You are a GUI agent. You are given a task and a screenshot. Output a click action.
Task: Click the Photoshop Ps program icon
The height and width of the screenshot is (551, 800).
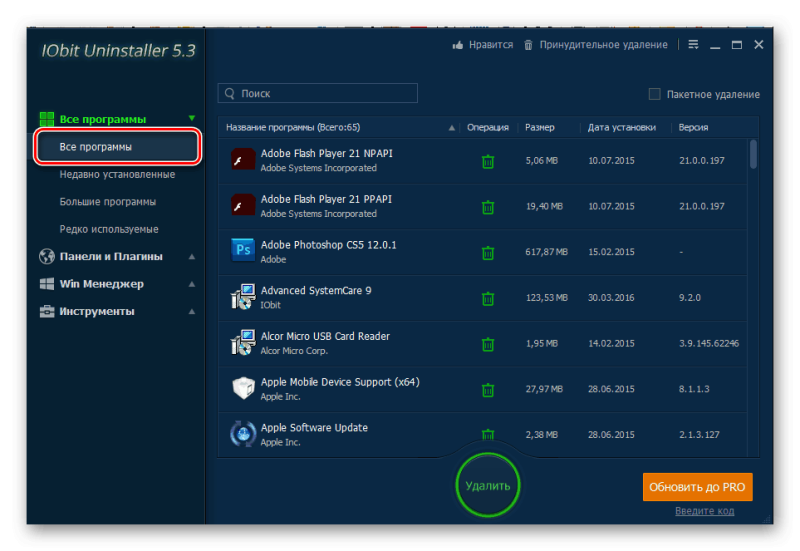243,250
